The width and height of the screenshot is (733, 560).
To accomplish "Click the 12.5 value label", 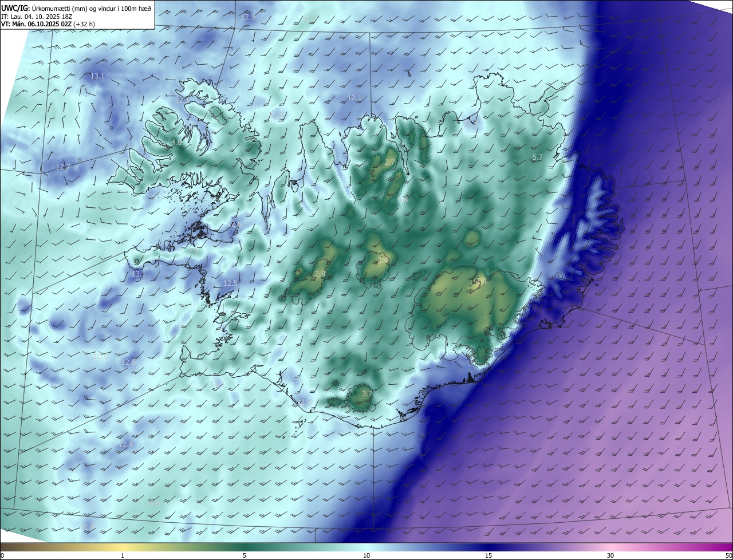I will (x=230, y=283).
